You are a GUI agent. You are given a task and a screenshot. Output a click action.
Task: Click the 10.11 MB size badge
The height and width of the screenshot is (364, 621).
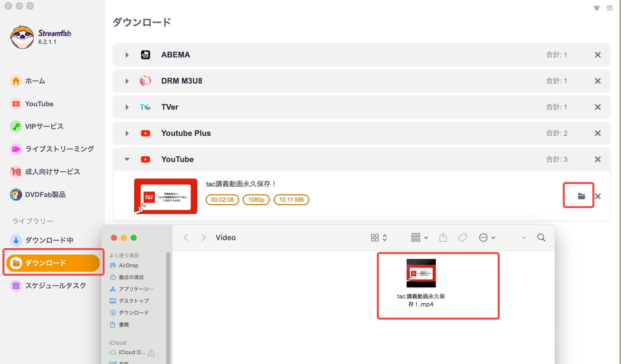(x=291, y=200)
